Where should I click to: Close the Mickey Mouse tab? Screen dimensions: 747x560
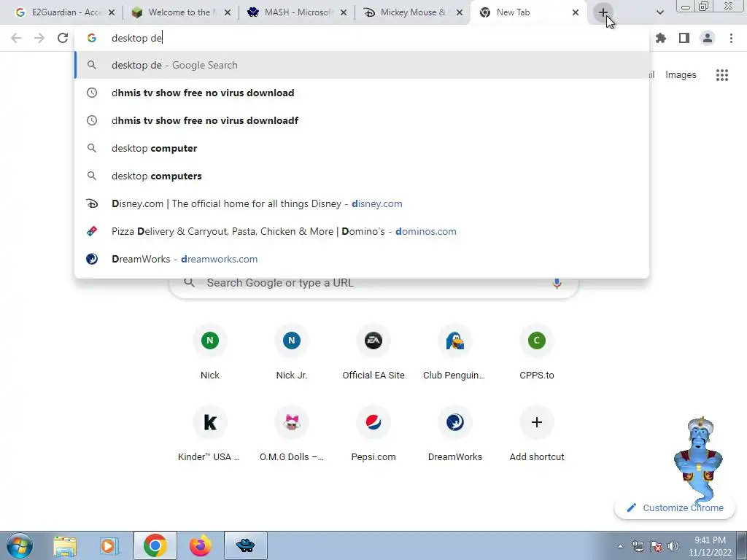pyautogui.click(x=460, y=12)
